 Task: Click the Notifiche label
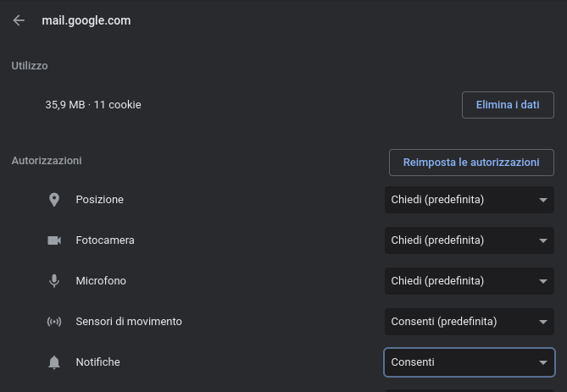coord(98,362)
